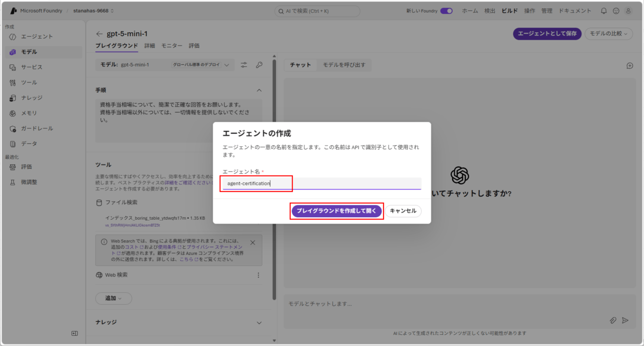Image resolution: width=644 pixels, height=346 pixels.
Task: Open the エージェント sidebar icon
Action: point(13,37)
